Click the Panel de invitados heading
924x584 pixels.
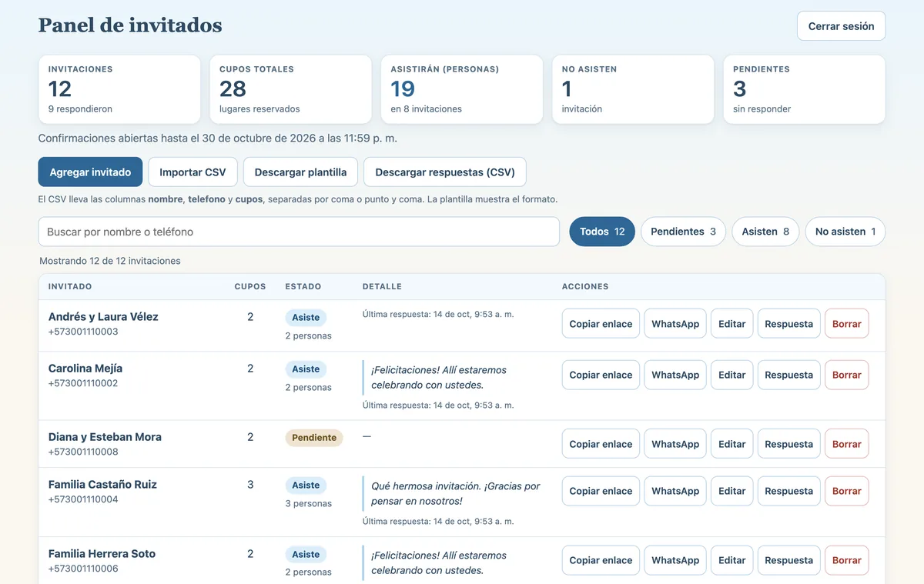[x=130, y=25]
